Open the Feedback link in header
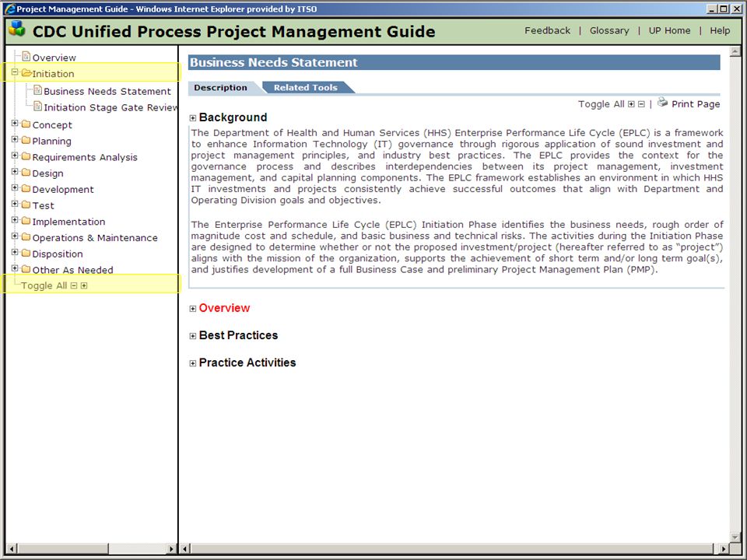Screen dimensions: 747x560 point(547,30)
